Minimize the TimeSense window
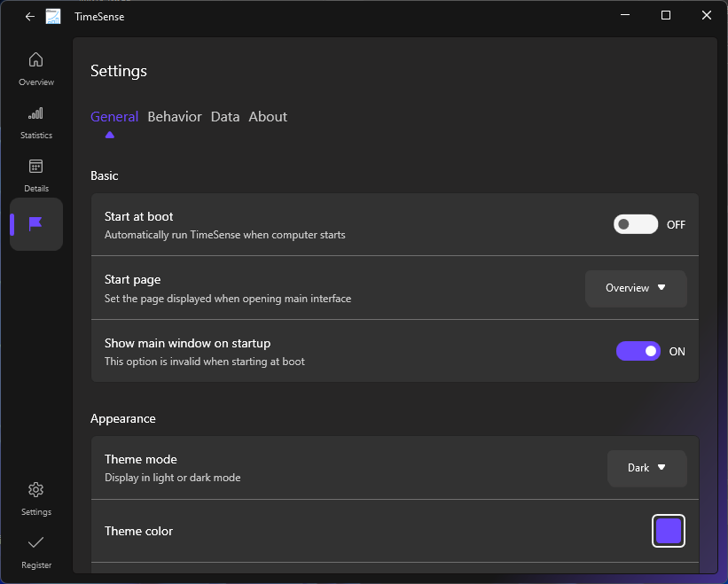728x584 pixels. 625,15
